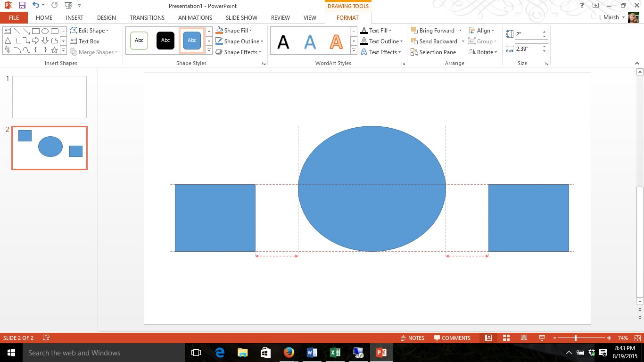Save the presentation with the floppy disk icon
This screenshot has height=362, width=644.
point(22,6)
